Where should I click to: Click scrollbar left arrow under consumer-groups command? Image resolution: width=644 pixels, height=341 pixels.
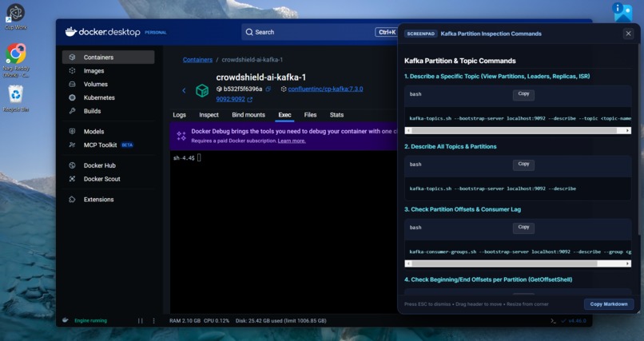(407, 264)
